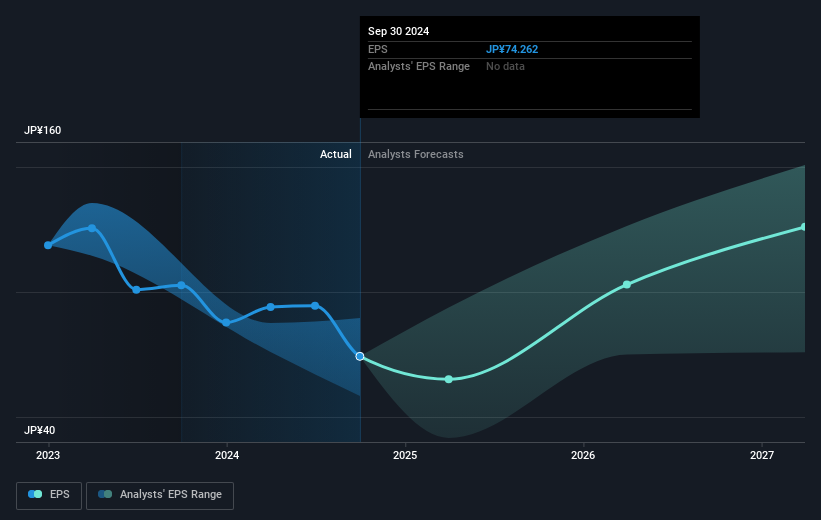Viewport: 821px width, 520px height.
Task: Select the lowest forecast EPS point in 2025
Action: tap(448, 379)
